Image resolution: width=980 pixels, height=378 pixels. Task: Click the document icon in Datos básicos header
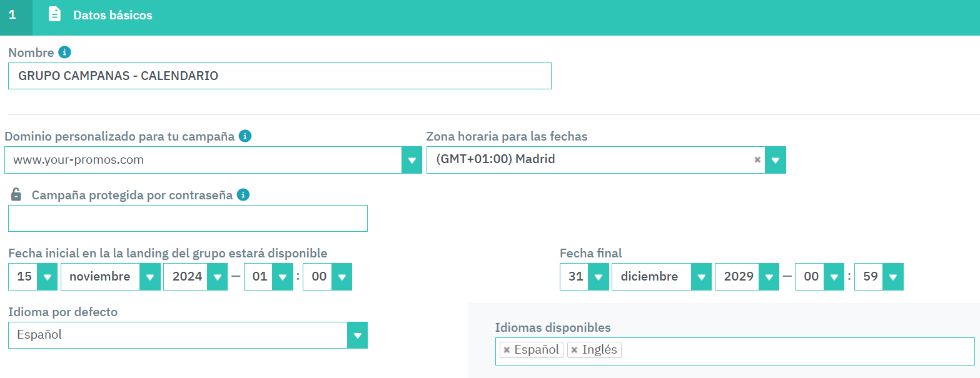(x=55, y=14)
